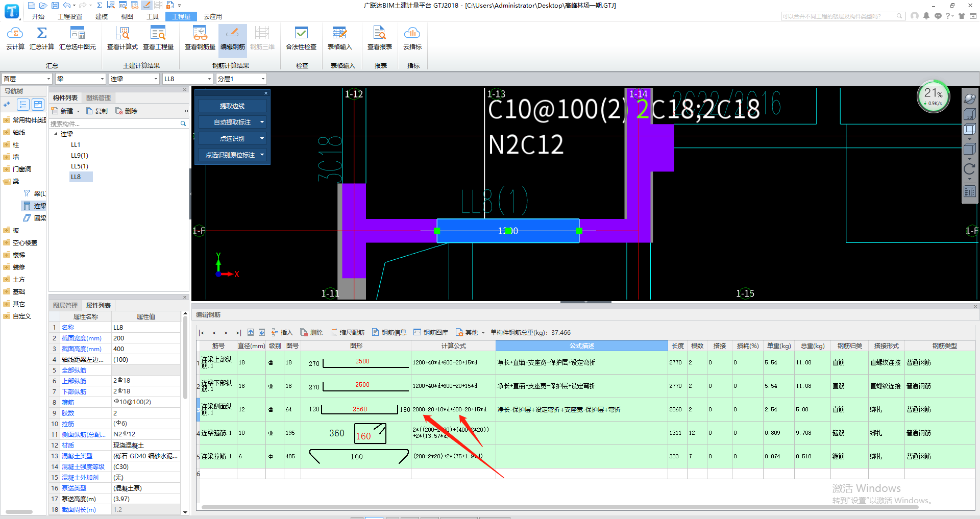Move rebar row down with arrow icon
This screenshot has width=980, height=519.
pyautogui.click(x=262, y=332)
